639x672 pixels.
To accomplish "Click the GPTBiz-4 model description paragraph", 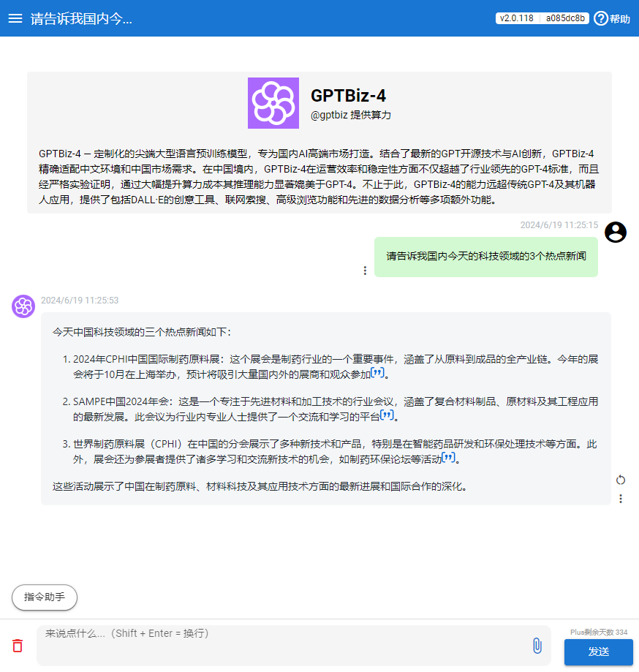I will click(319, 176).
